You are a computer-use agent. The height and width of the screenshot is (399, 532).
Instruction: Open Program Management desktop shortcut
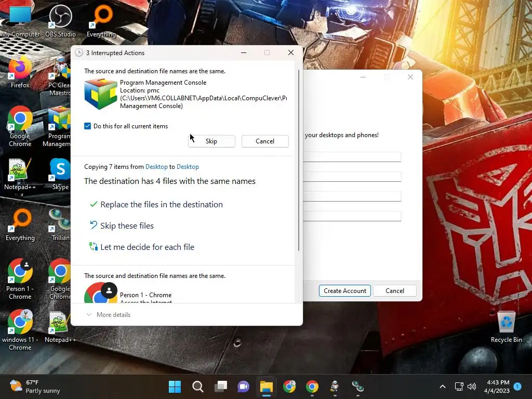[58, 127]
